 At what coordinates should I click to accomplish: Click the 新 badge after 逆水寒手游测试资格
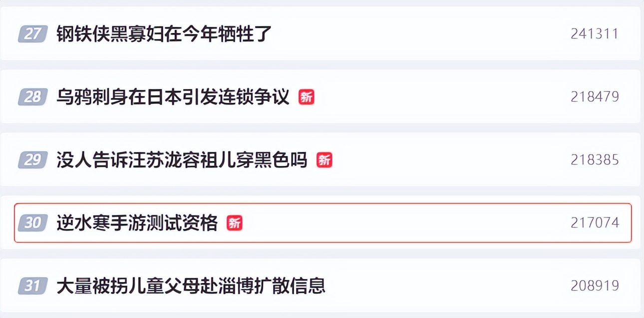[x=235, y=222]
